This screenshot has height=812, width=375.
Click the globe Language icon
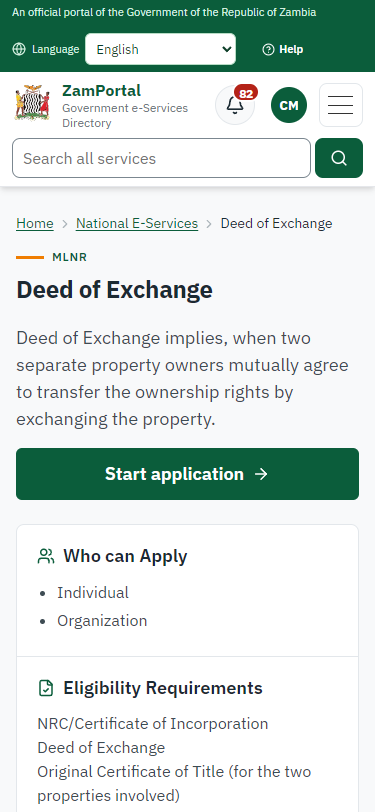pyautogui.click(x=19, y=49)
